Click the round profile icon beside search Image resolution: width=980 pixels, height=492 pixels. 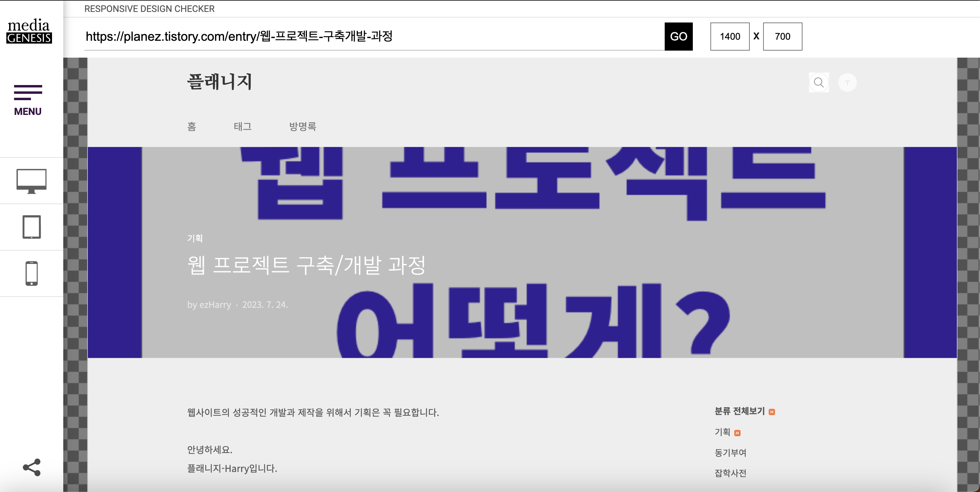click(x=847, y=83)
